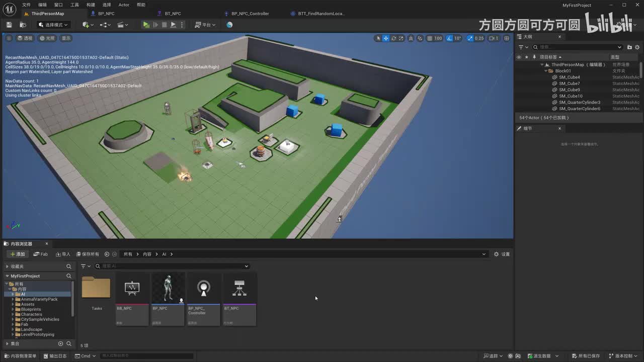
Task: Click the 保存所有 button
Action: coord(87,254)
